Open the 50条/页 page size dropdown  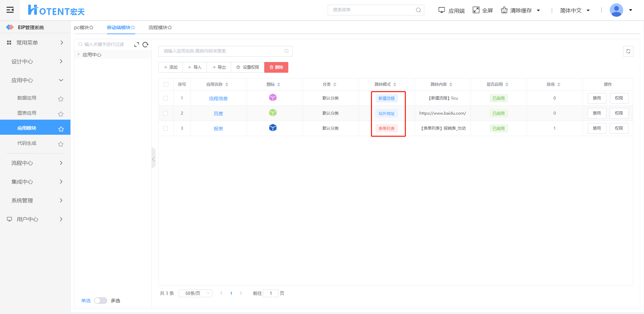(x=195, y=293)
